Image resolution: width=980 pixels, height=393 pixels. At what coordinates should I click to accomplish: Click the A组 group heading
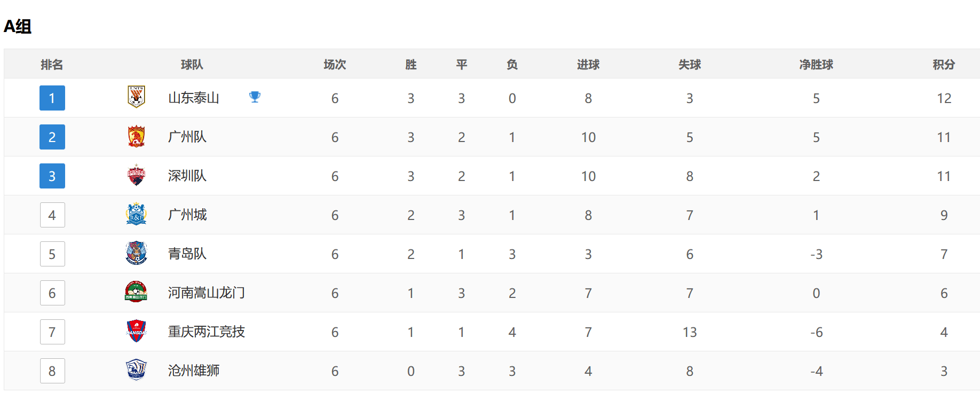(x=18, y=26)
